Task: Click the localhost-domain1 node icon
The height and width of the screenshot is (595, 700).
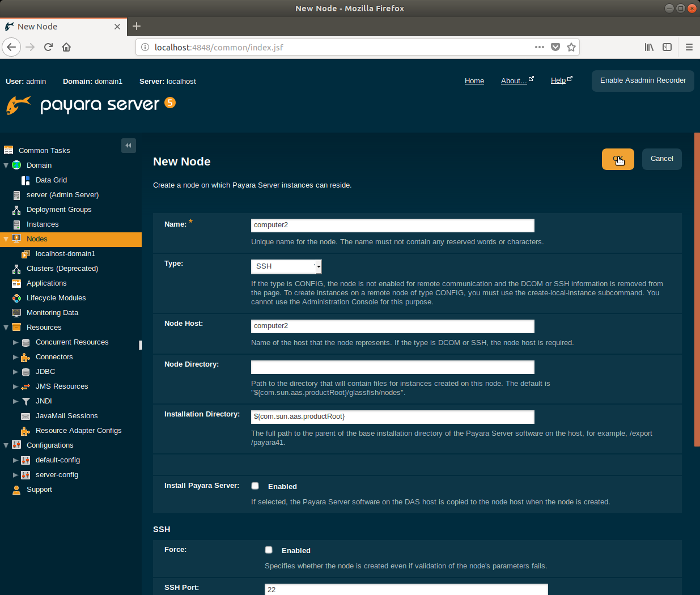Action: point(26,254)
